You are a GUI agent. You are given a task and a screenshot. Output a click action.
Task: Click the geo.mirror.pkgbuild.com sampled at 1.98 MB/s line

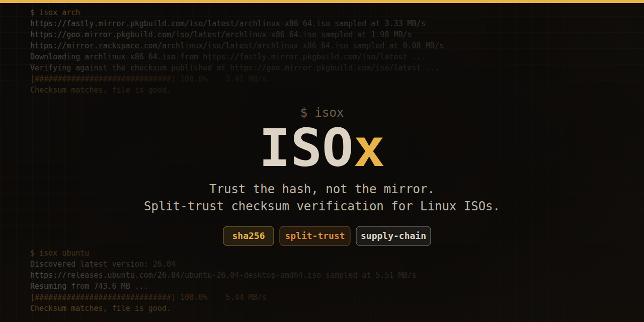[x=221, y=35]
